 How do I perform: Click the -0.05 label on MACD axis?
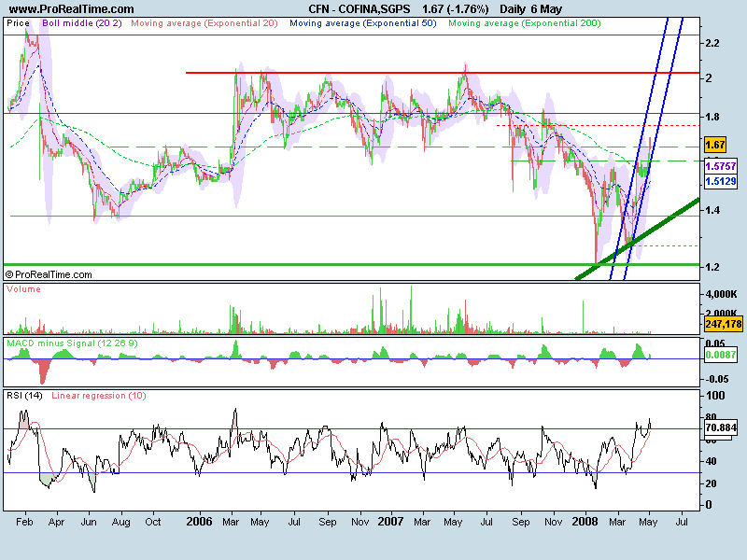pyautogui.click(x=718, y=380)
